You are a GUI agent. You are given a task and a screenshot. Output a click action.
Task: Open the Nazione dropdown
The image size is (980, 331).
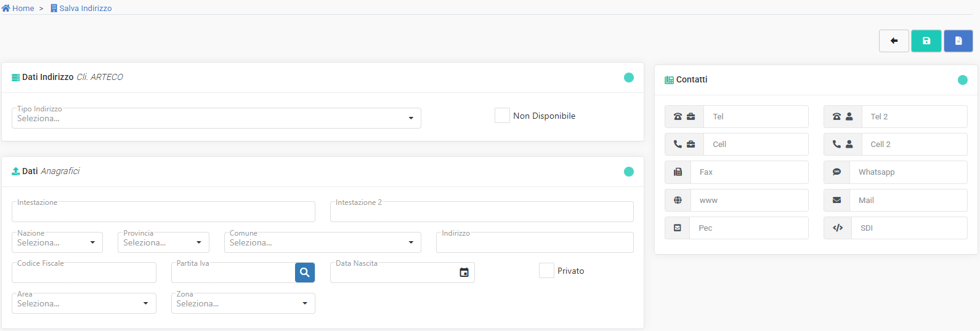[x=57, y=242]
